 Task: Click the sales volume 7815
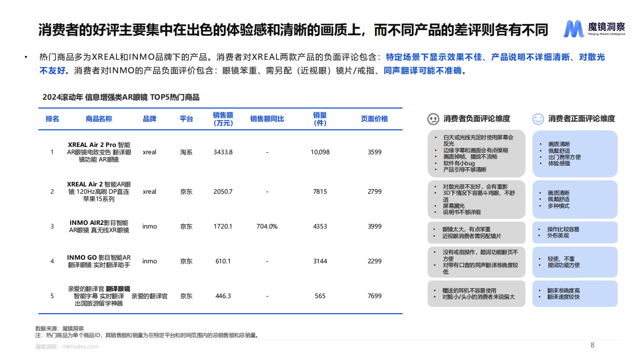320,192
